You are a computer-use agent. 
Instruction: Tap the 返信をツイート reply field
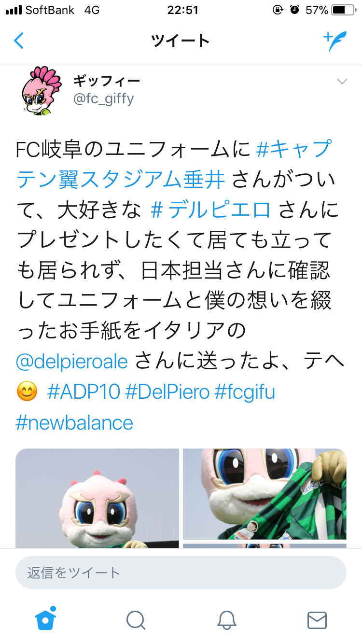coord(181,573)
